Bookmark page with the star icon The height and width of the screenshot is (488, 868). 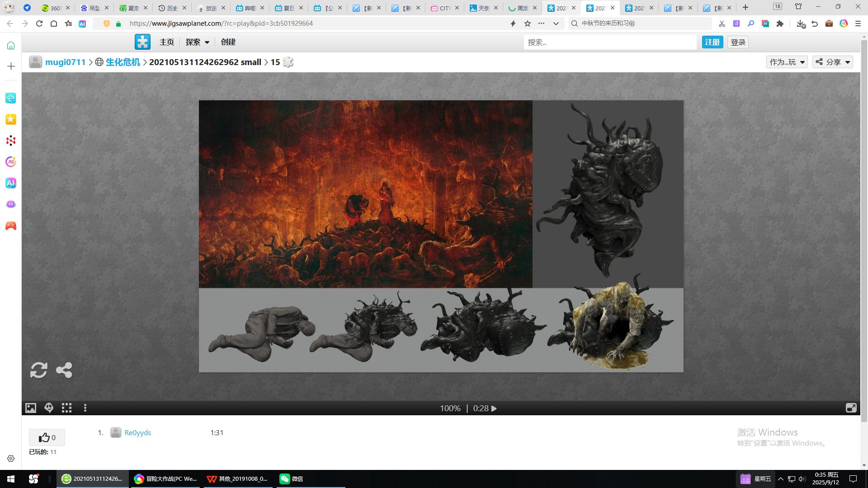pos(528,23)
